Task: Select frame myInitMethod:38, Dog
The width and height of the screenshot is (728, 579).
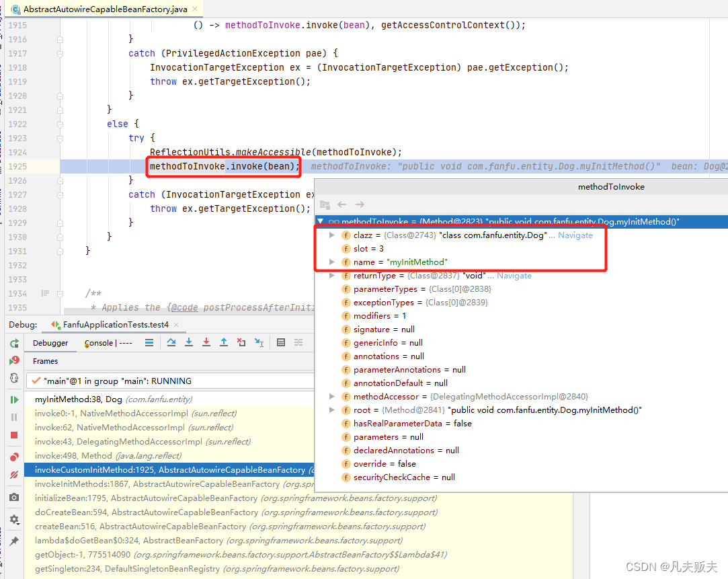Action: click(169, 399)
